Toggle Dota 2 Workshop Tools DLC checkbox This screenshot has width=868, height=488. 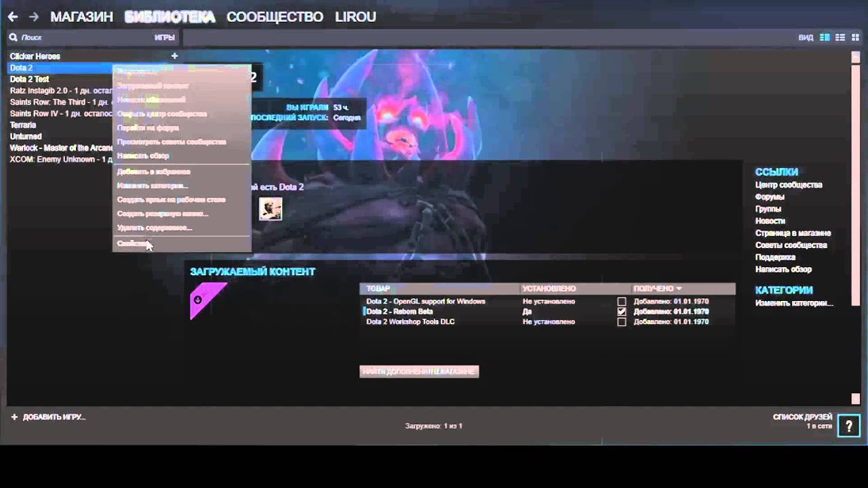click(622, 322)
